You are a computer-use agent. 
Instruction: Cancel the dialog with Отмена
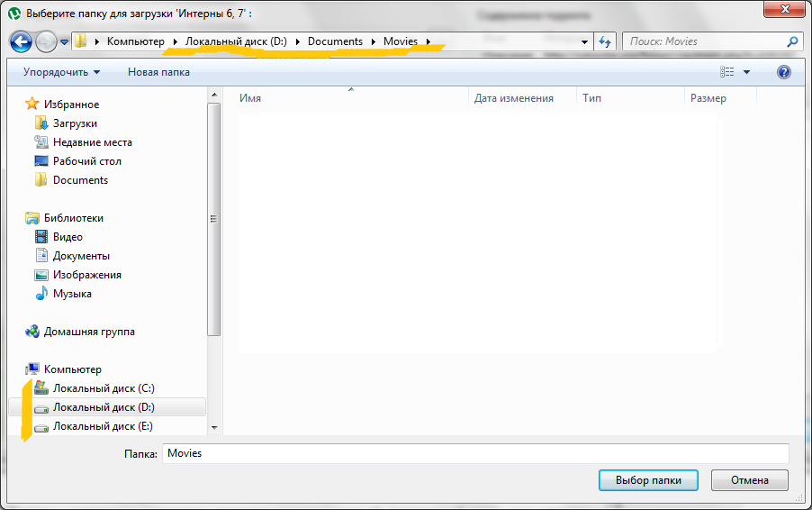click(x=749, y=480)
